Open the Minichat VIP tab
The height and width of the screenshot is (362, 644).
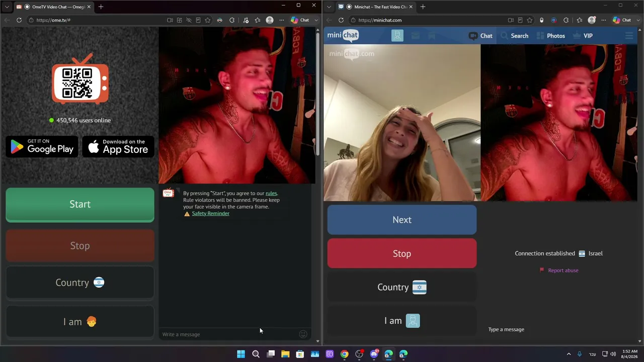point(583,36)
